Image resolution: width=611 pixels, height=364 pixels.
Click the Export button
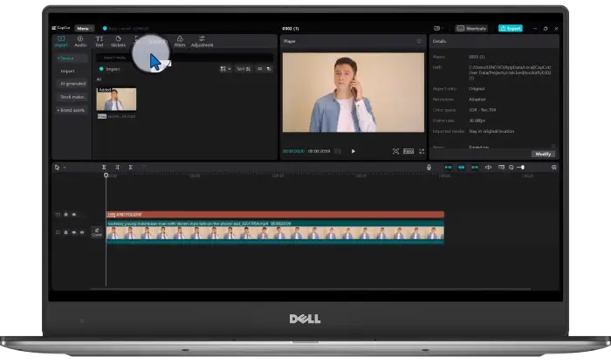(511, 29)
